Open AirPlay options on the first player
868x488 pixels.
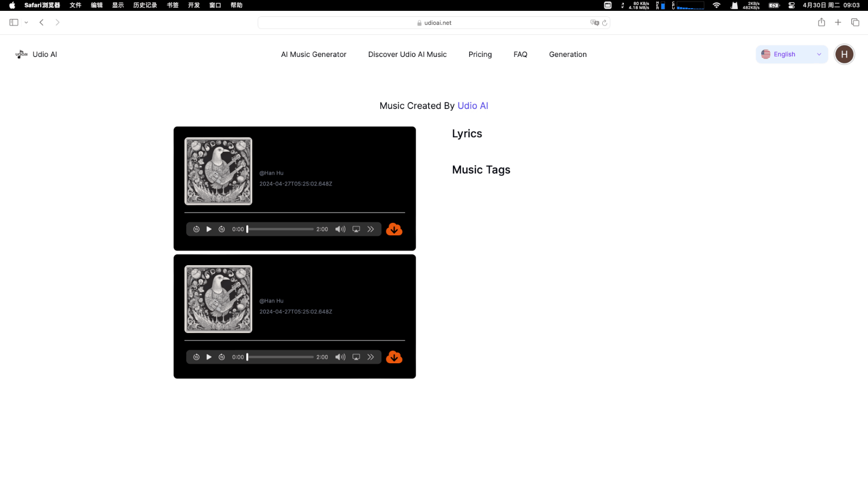click(x=356, y=229)
